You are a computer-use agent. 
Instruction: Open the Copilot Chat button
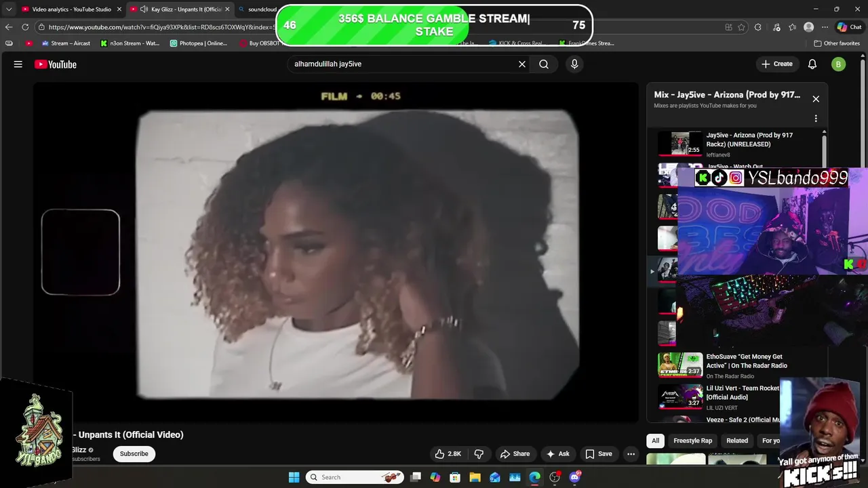[x=849, y=27]
